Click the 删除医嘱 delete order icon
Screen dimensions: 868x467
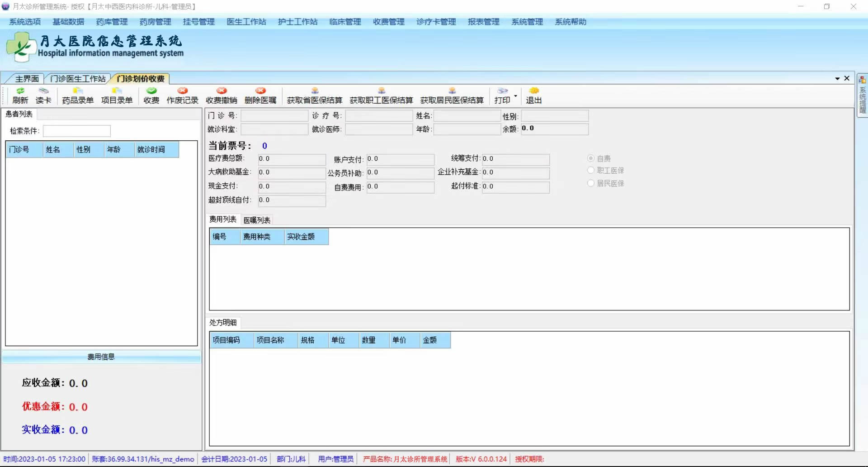[x=260, y=95]
